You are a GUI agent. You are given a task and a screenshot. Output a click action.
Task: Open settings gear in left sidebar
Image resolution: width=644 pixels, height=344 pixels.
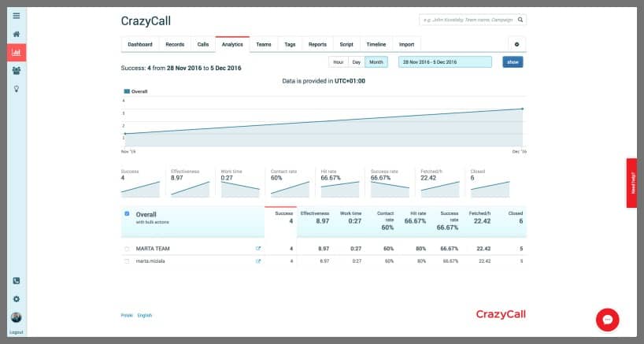point(16,299)
